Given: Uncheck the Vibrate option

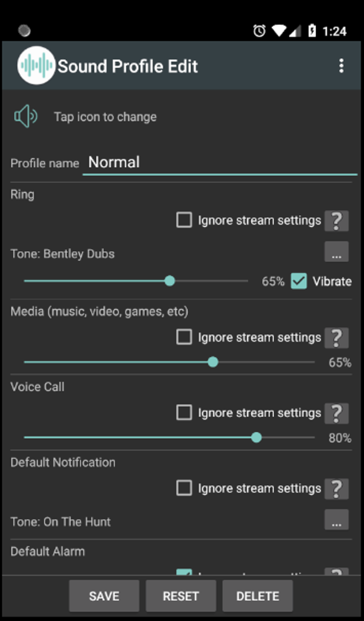Looking at the screenshot, I should [298, 281].
